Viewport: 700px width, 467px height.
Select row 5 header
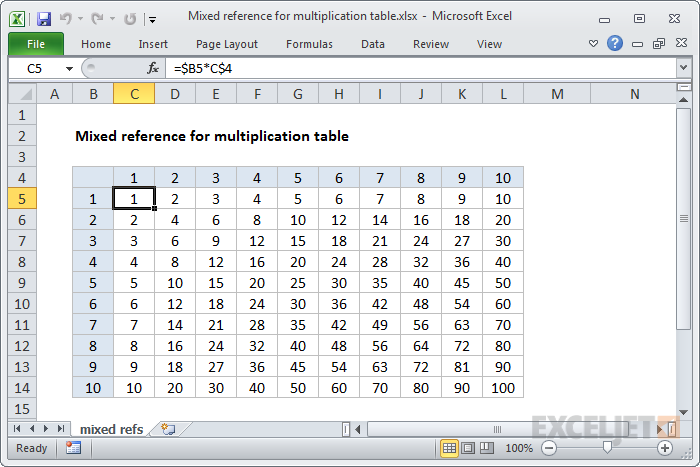[x=22, y=199]
